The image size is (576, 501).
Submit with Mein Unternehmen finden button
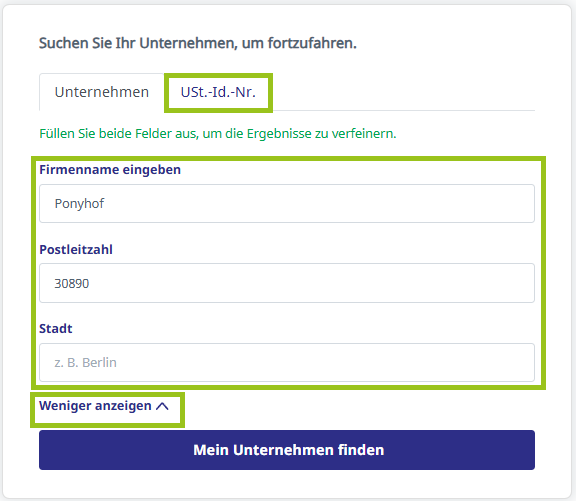[x=287, y=450]
